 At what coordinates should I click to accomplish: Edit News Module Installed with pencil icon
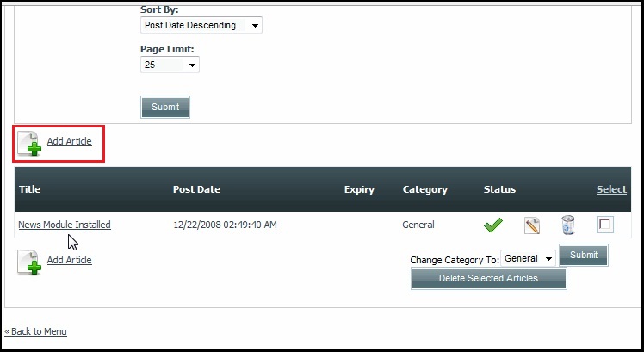tap(532, 225)
